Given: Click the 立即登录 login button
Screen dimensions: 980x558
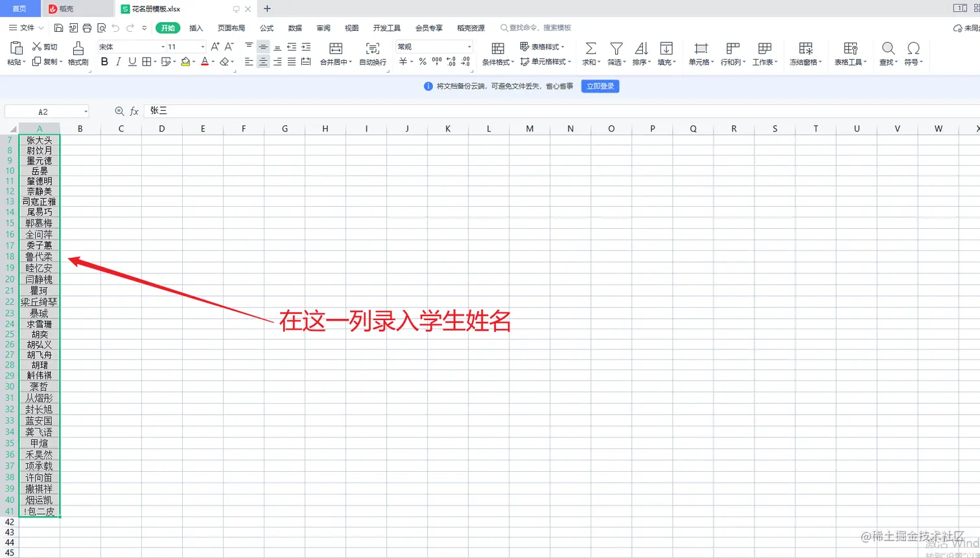Looking at the screenshot, I should (600, 86).
